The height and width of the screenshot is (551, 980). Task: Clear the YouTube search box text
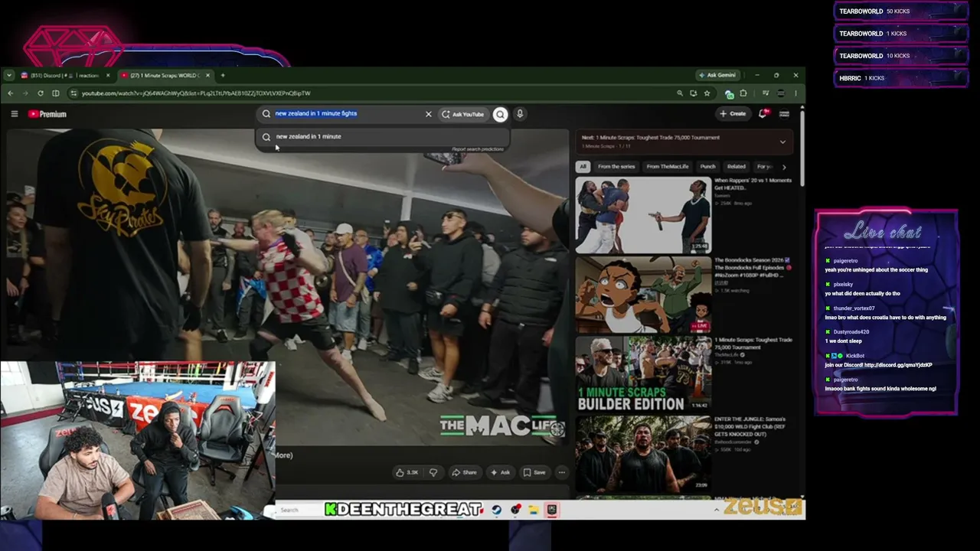429,114
